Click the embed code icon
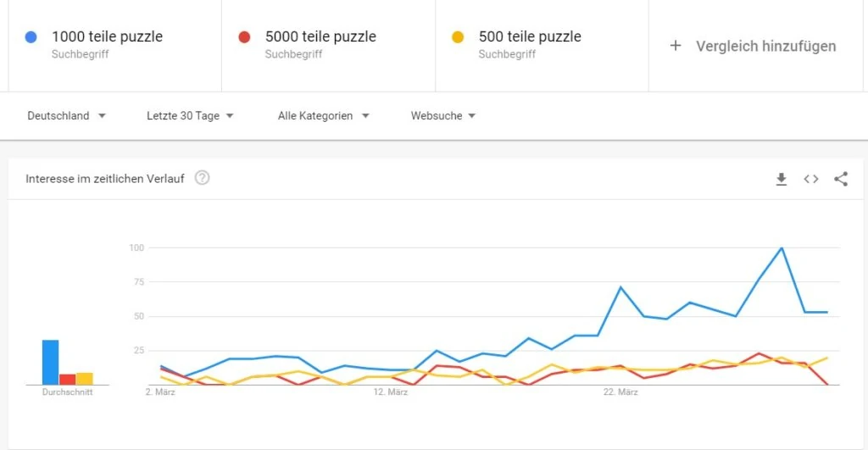Viewport: 868px width, 450px height. click(x=811, y=179)
